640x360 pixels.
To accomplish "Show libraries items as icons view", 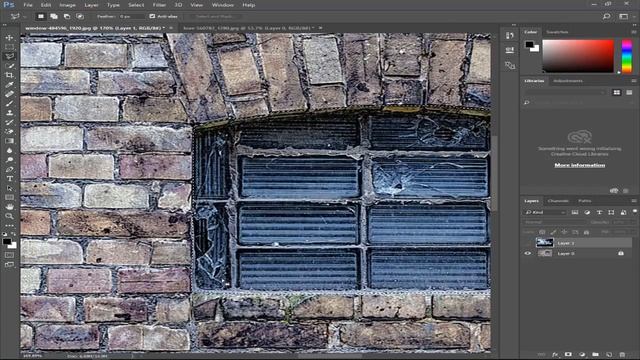I will click(x=617, y=93).
